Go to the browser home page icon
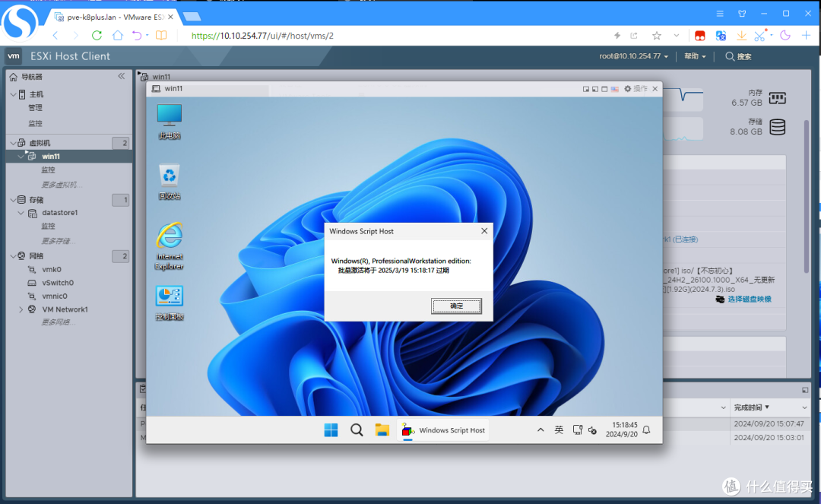 (x=118, y=36)
